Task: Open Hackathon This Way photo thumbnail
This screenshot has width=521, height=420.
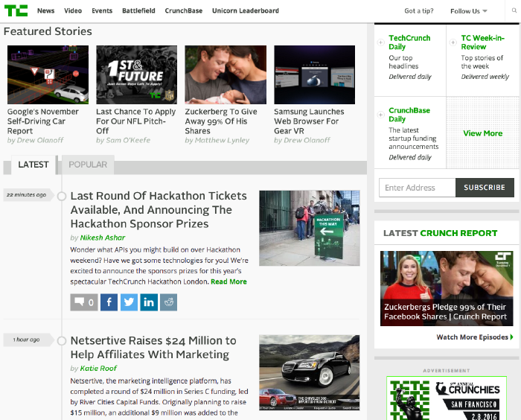Action: pyautogui.click(x=310, y=228)
